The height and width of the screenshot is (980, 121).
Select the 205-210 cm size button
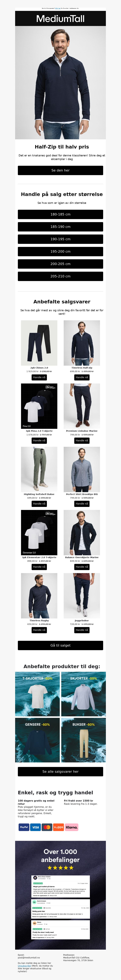click(60, 276)
